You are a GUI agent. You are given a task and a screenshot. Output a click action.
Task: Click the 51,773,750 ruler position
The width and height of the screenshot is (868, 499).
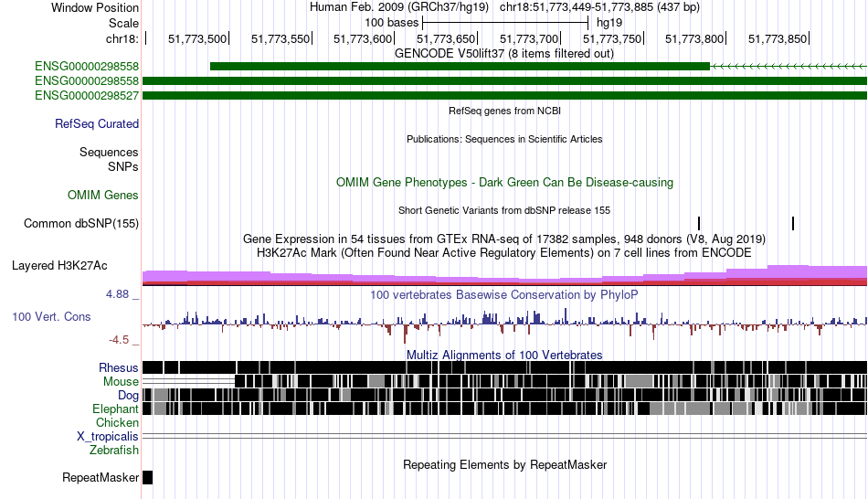pos(612,38)
